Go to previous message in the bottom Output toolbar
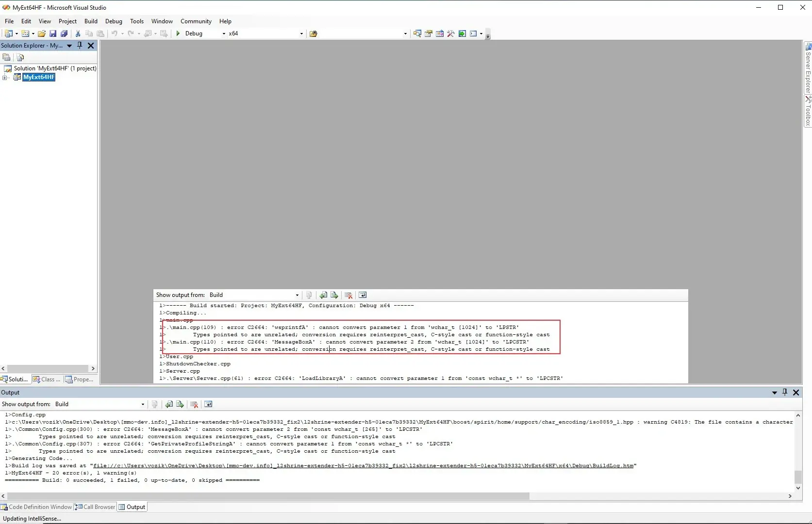Image resolution: width=812 pixels, height=524 pixels. tap(169, 404)
